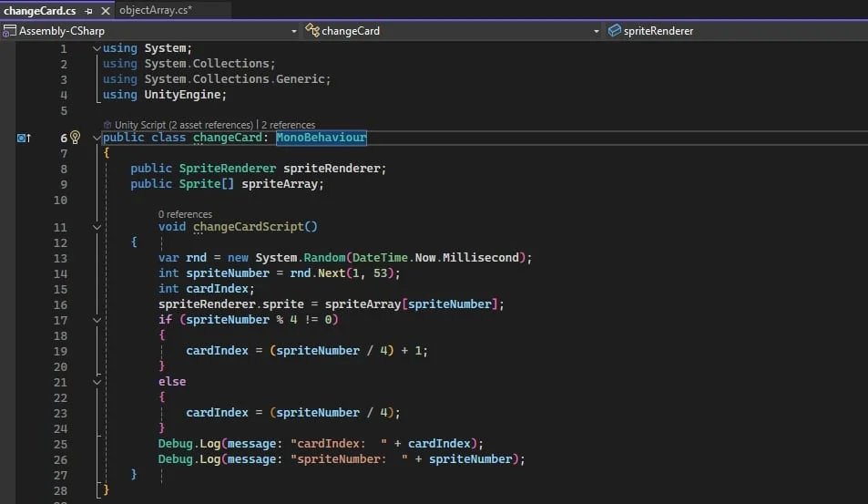This screenshot has height=504, width=868.
Task: Click the highlighted MonoBehaviour base class
Action: pyautogui.click(x=322, y=138)
